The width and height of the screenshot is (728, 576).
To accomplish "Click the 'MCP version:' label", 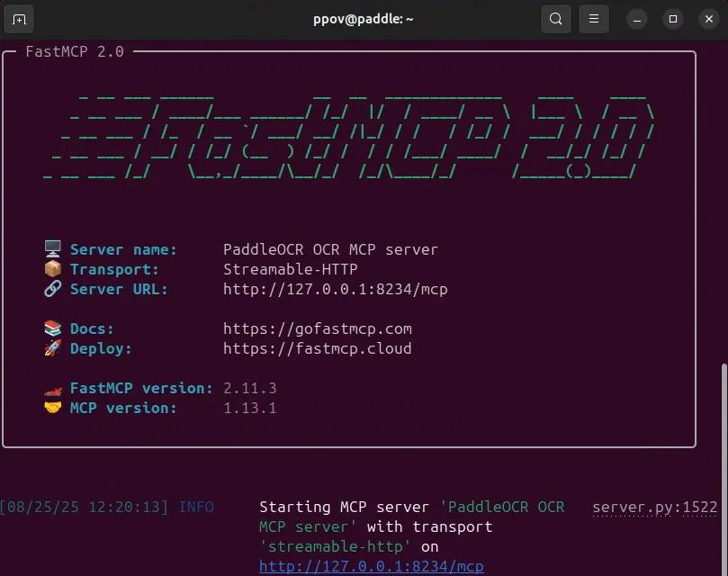I will [x=123, y=408].
